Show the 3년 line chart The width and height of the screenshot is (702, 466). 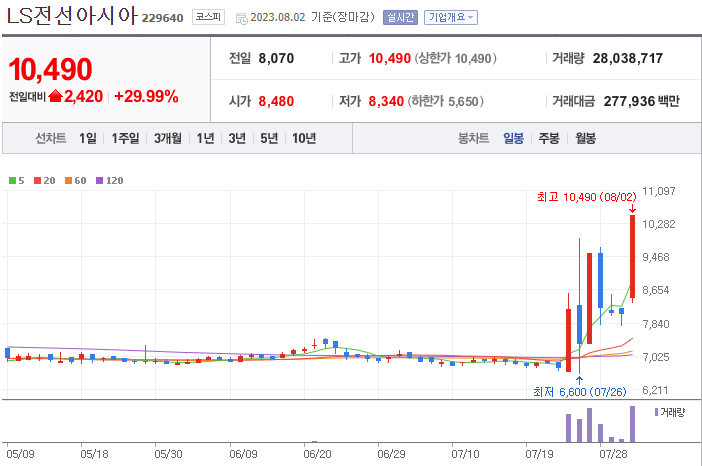(237, 138)
